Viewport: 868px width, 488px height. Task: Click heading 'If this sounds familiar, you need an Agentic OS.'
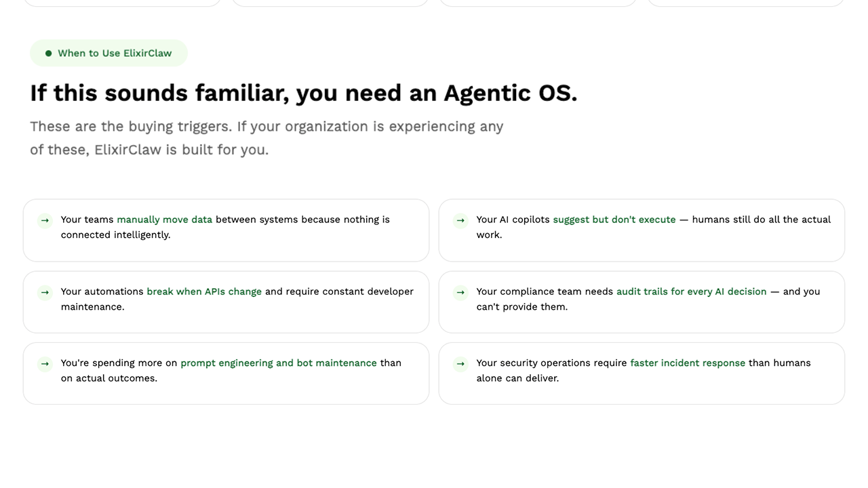tap(304, 93)
